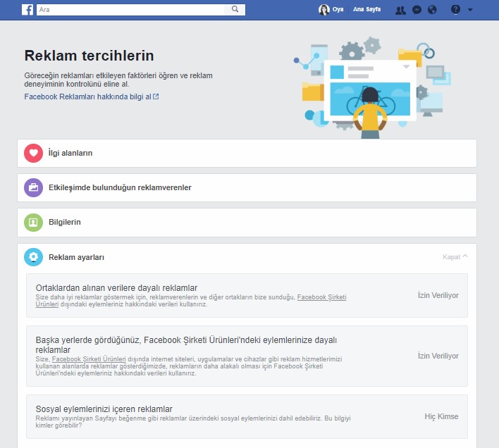Open Oya's profile picture

324,10
